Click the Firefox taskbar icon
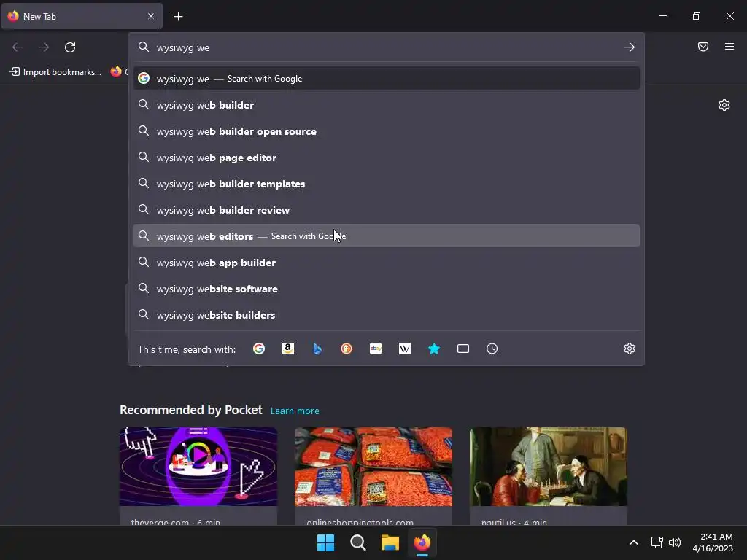The height and width of the screenshot is (560, 747). point(422,542)
